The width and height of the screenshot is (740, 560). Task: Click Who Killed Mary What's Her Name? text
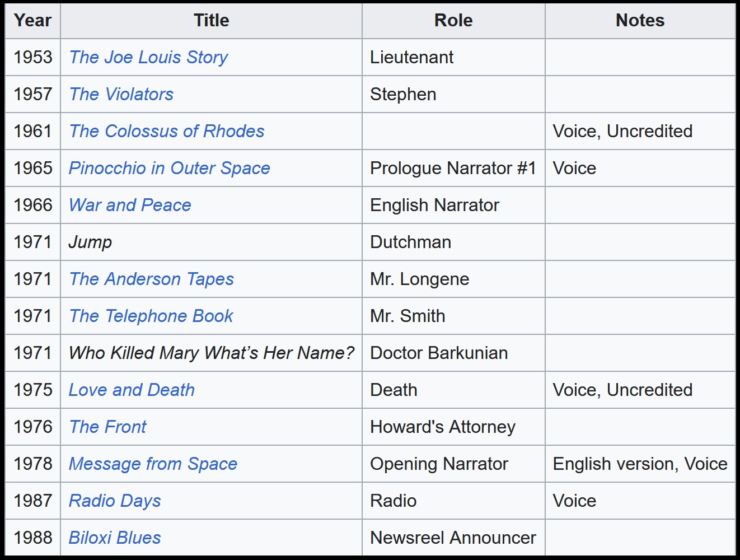(211, 353)
